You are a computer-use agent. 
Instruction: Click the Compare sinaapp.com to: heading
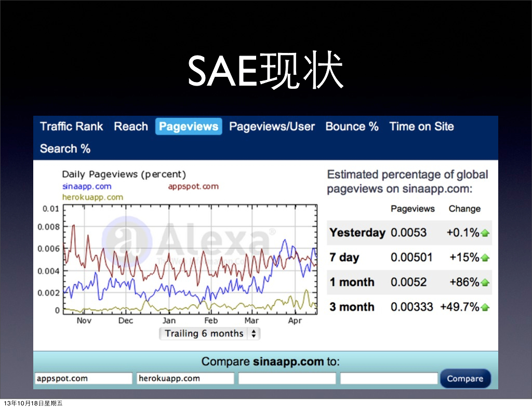(270, 362)
